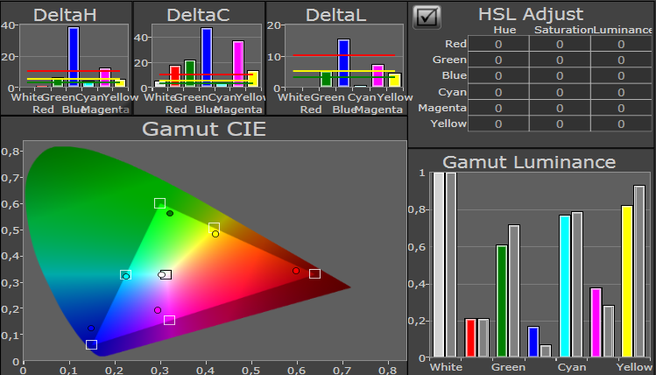Select the green measured point circle
656x375 pixels.
click(170, 213)
